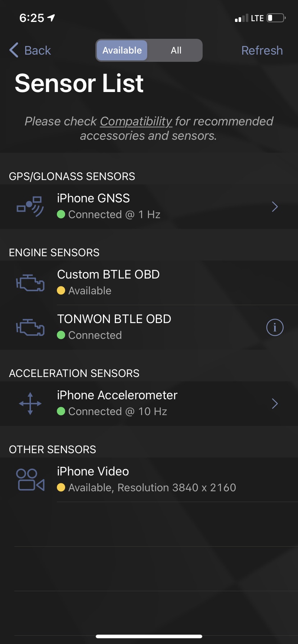Open the info button for TONWON BTLE OBD
Image resolution: width=298 pixels, height=644 pixels.
275,327
